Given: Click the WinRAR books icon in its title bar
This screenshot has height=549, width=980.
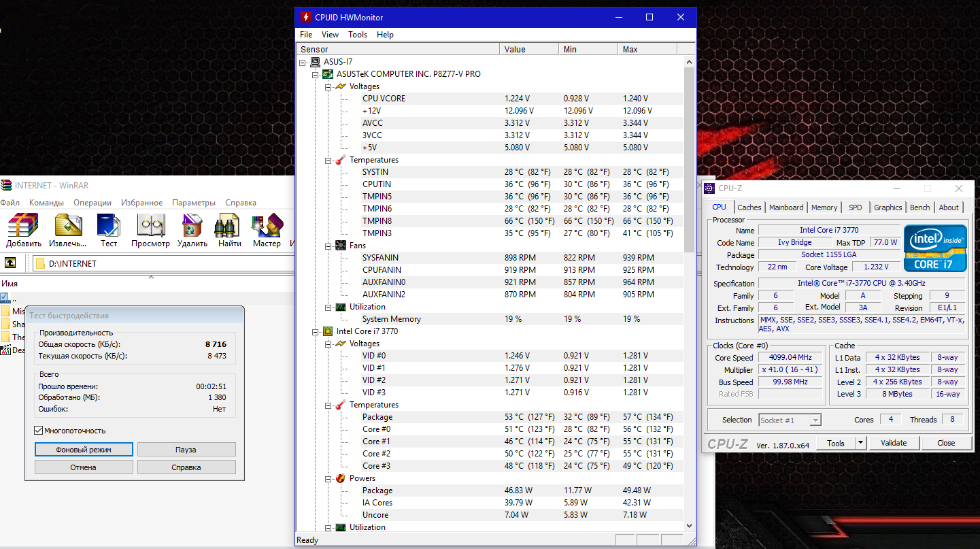Looking at the screenshot, I should [x=5, y=185].
